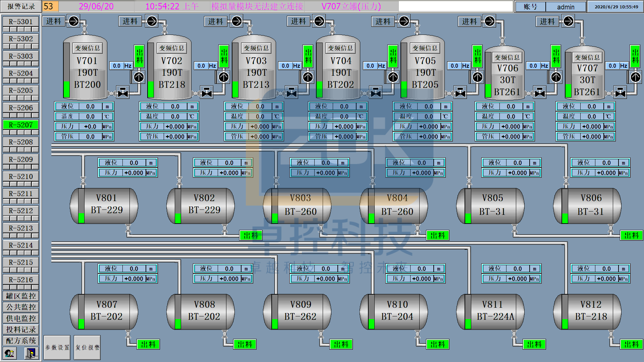Click the V701 discharge pump icon
The width and height of the screenshot is (644, 362).
(139, 77)
